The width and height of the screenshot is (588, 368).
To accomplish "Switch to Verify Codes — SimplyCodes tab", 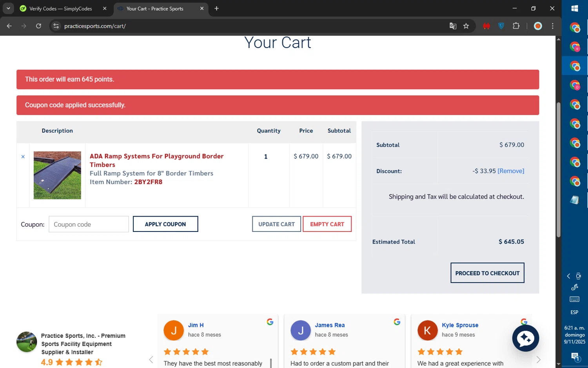I will (x=61, y=9).
